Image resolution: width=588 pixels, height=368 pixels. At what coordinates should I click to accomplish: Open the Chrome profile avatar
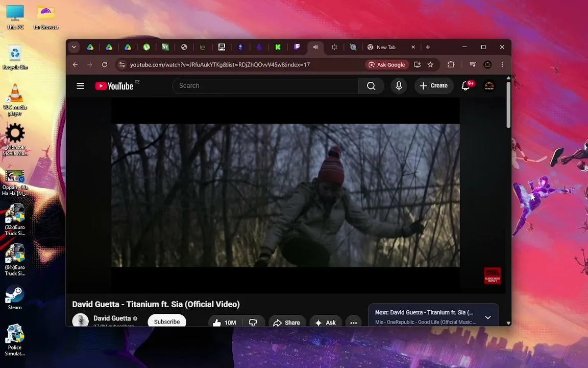click(487, 64)
